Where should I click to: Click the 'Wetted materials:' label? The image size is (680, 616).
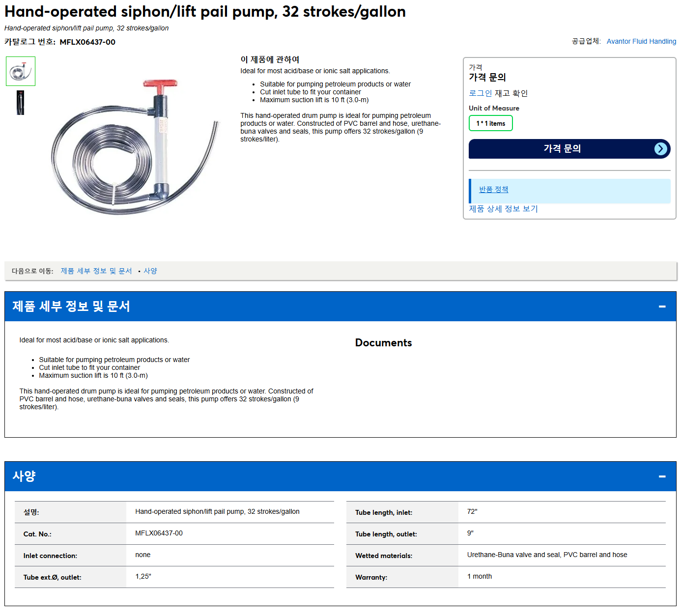pyautogui.click(x=384, y=556)
